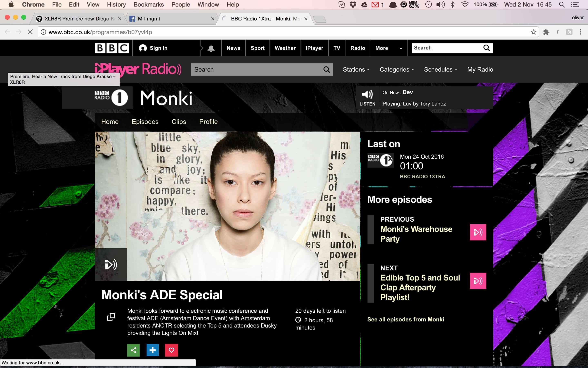Click the blue add plus icon
588x368 pixels.
(153, 350)
